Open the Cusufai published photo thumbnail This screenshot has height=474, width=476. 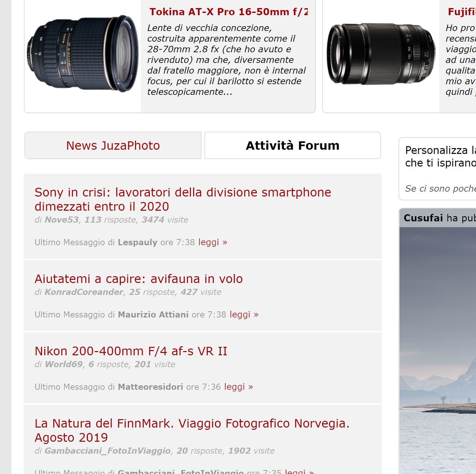438,350
